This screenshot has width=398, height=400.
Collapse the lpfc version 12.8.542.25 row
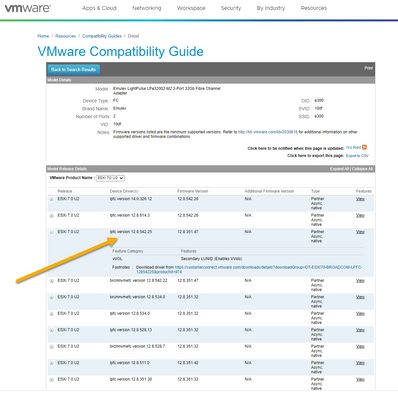tap(52, 232)
